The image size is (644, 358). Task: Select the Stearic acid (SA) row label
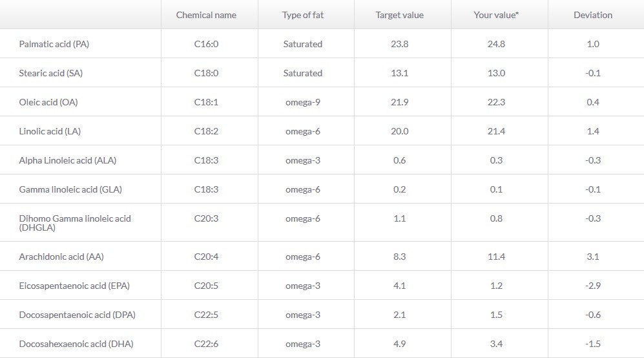(x=50, y=73)
